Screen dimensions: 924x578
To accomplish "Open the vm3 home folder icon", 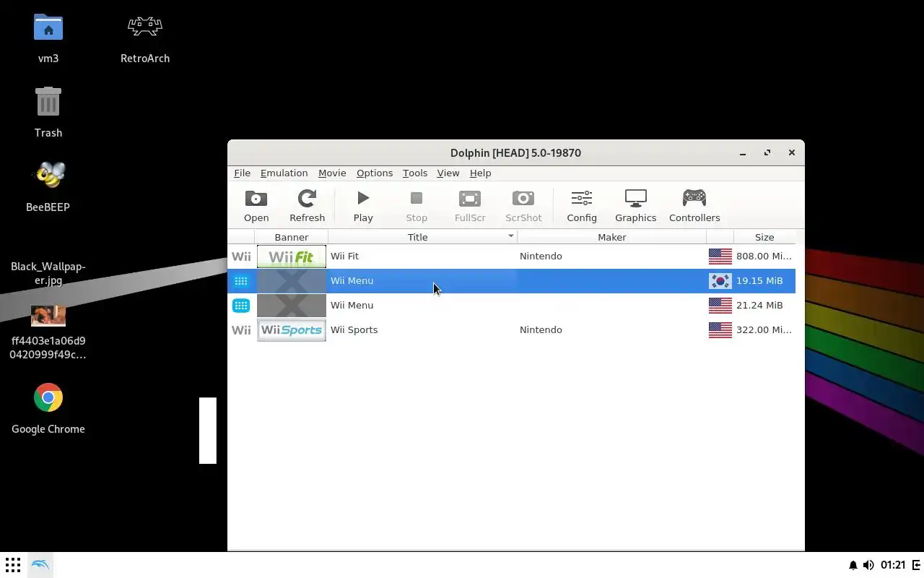I will pos(48,27).
